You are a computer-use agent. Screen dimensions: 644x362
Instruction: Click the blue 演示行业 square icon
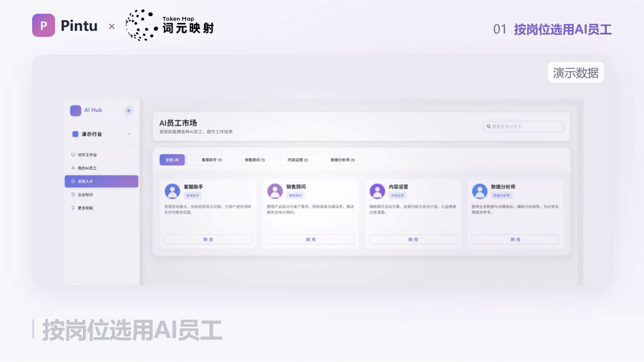click(x=75, y=134)
